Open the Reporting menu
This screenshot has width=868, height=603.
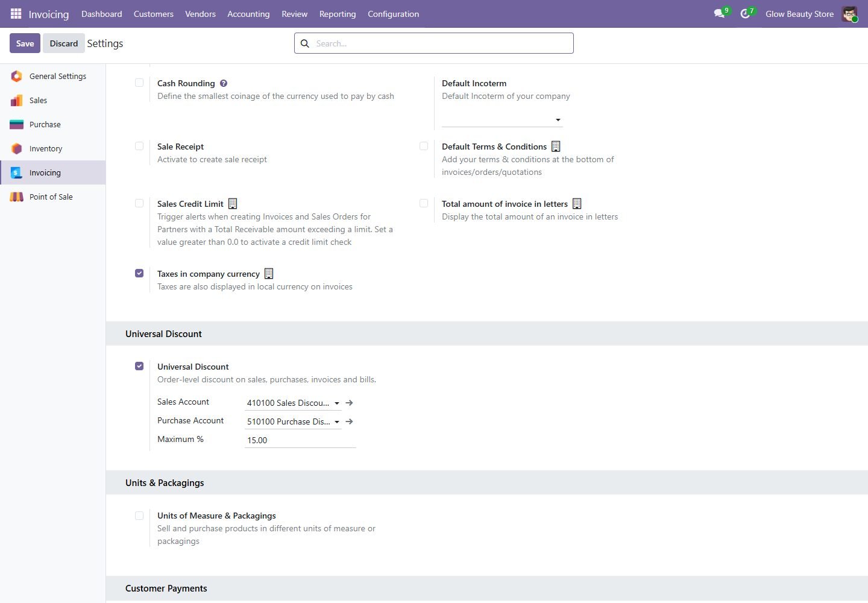[x=338, y=14]
